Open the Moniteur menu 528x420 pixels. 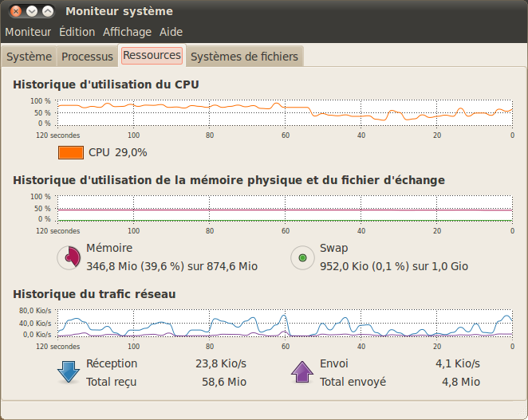28,32
